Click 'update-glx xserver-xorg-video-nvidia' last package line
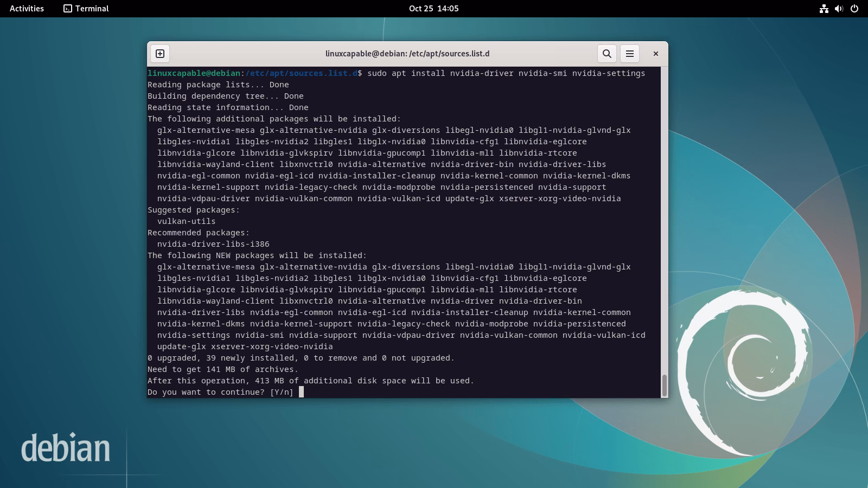Viewport: 868px width, 488px height. point(245,346)
